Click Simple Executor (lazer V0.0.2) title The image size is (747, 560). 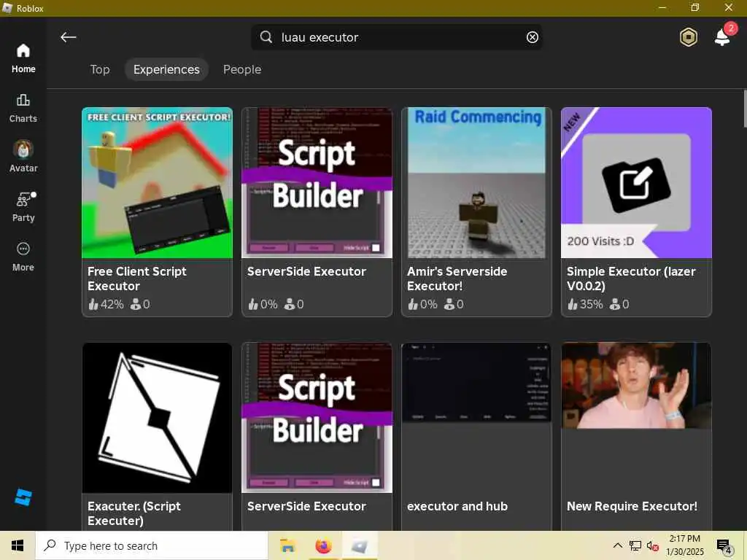631,279
